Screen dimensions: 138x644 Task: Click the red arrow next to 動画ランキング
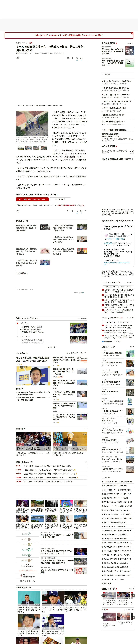point(116,589)
